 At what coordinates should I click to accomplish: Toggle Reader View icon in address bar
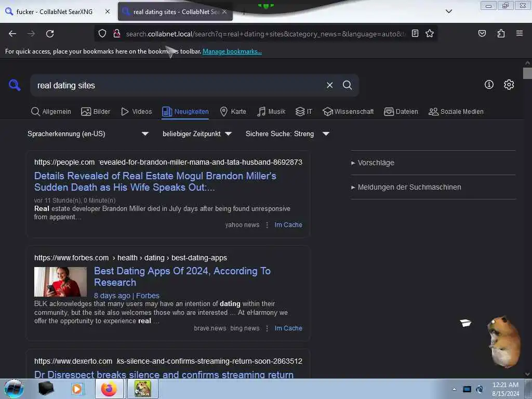pos(415,33)
